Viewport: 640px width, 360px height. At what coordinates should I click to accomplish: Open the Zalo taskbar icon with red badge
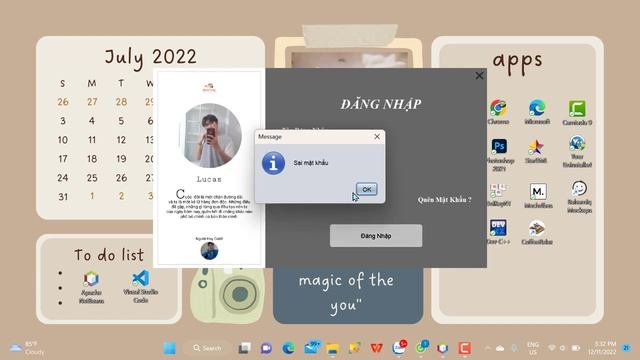point(399,347)
